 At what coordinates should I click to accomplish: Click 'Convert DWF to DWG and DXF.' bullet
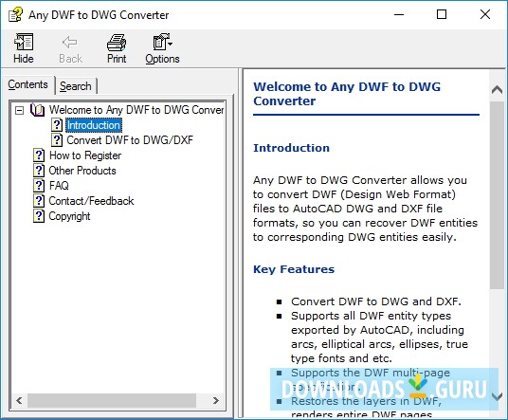(376, 301)
